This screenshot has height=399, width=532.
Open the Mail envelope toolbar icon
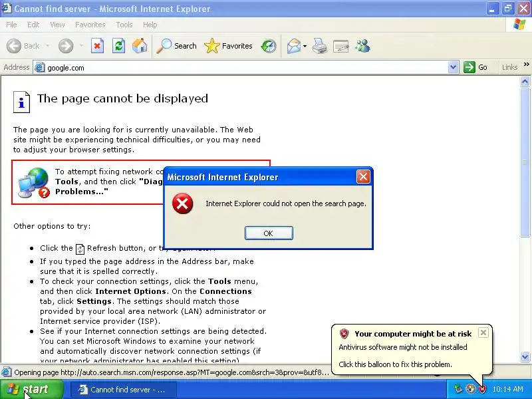click(x=293, y=46)
